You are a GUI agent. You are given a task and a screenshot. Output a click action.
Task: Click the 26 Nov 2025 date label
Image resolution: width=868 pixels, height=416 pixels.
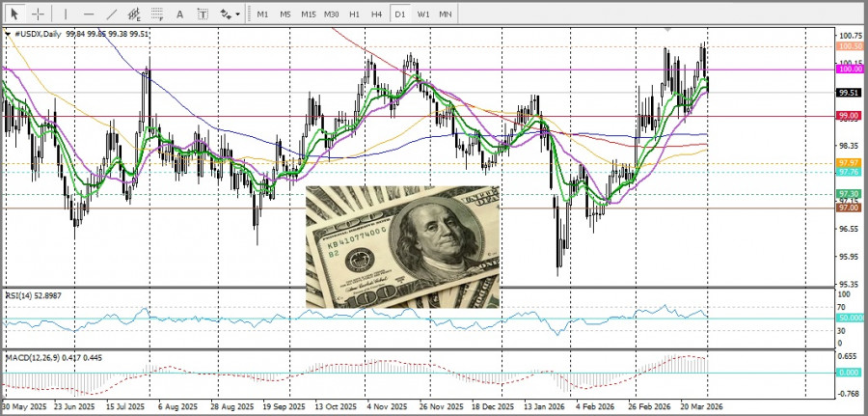click(441, 406)
